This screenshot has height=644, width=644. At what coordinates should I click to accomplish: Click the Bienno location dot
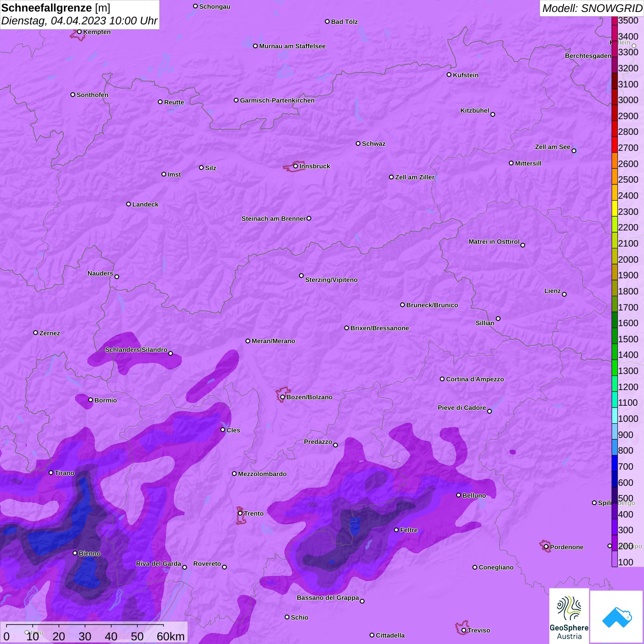pos(75,553)
